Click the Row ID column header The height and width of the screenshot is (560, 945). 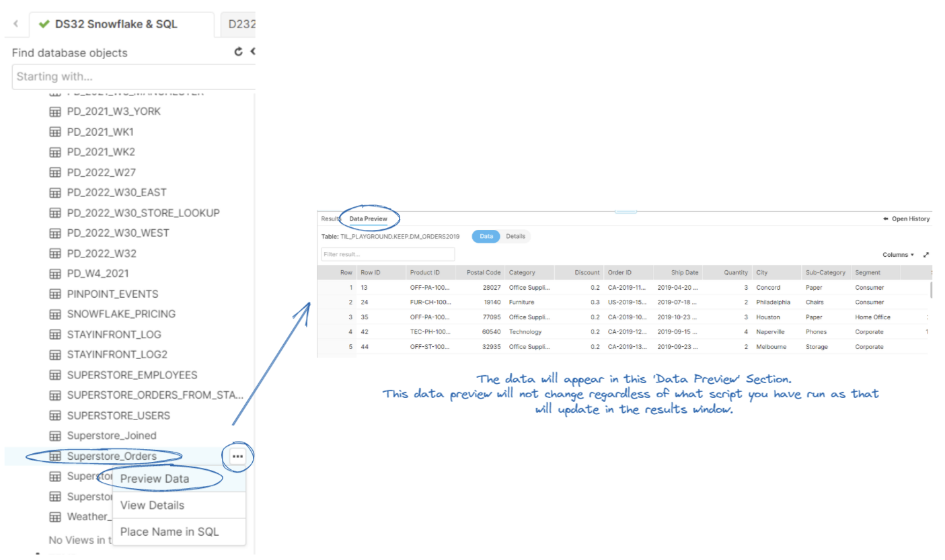coord(381,272)
